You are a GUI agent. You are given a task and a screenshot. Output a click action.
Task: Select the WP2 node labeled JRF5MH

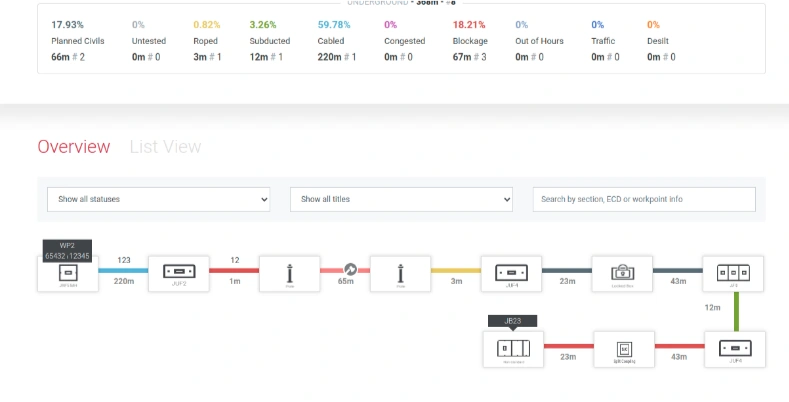[68, 273]
